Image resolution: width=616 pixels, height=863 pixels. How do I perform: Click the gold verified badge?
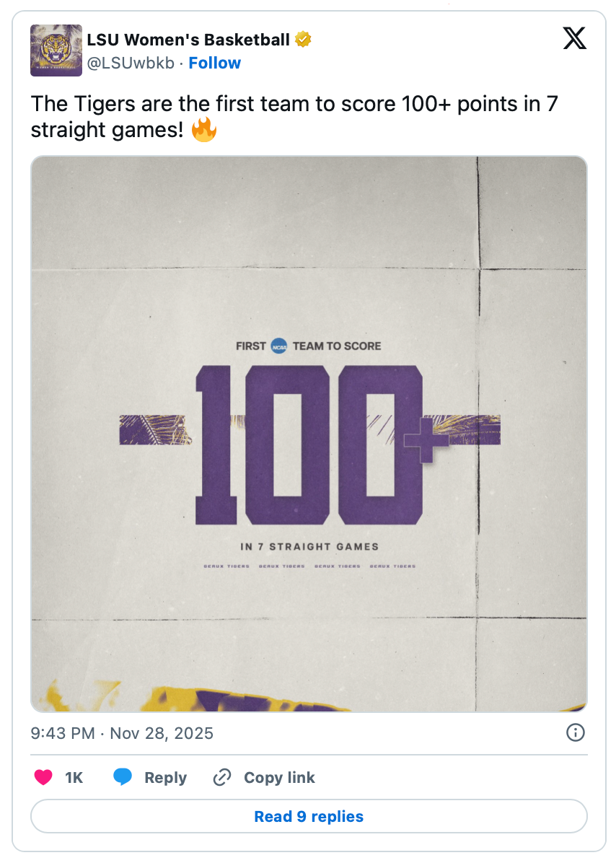[x=304, y=40]
